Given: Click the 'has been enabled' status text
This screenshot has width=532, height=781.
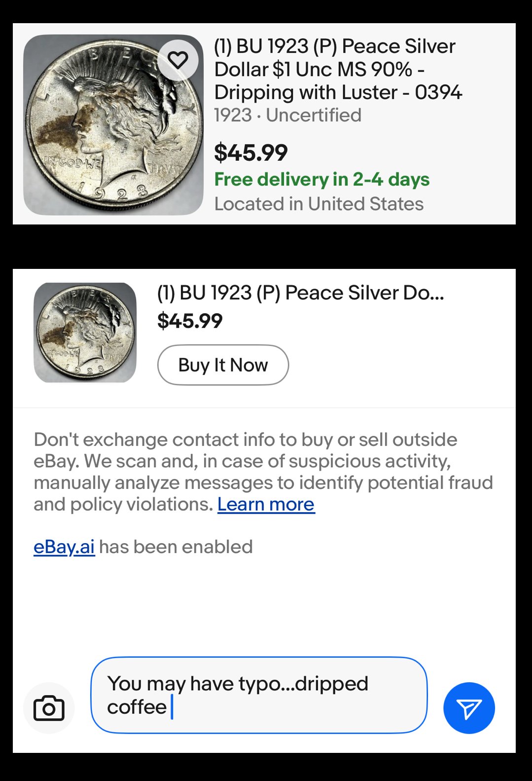Looking at the screenshot, I should 176,547.
